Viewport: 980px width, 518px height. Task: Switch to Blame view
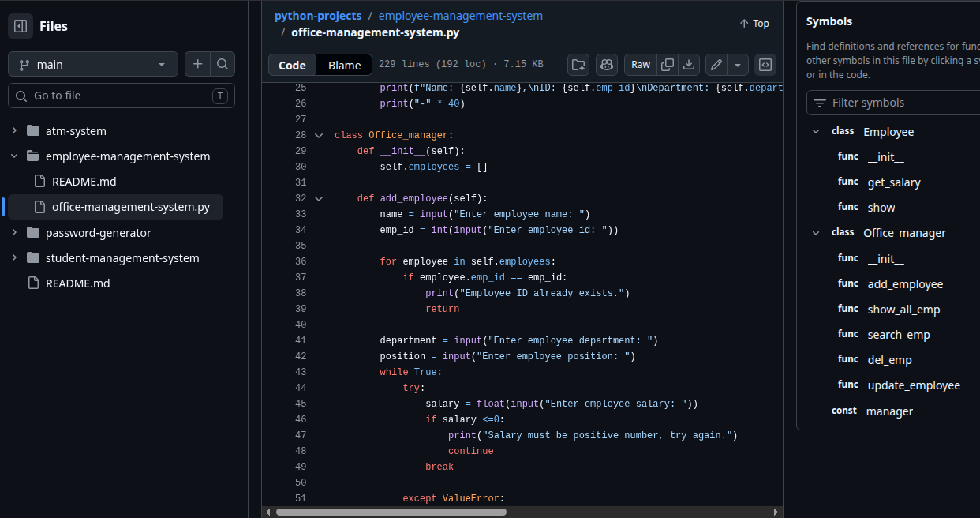[x=345, y=65]
